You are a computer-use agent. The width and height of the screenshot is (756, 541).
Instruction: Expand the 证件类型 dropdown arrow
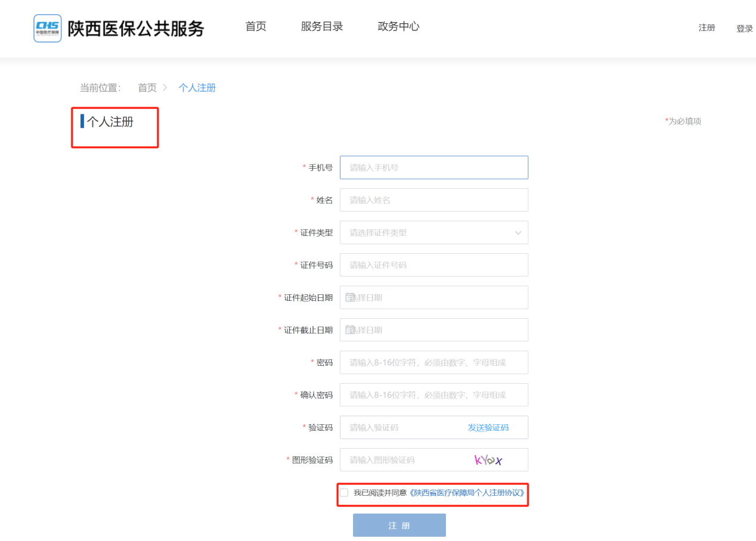(518, 233)
